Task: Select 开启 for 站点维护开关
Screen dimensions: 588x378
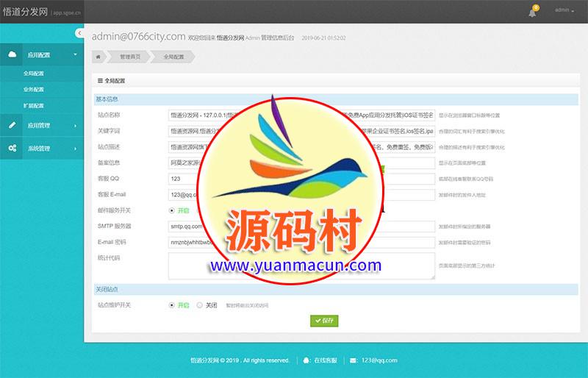Action: (x=172, y=304)
